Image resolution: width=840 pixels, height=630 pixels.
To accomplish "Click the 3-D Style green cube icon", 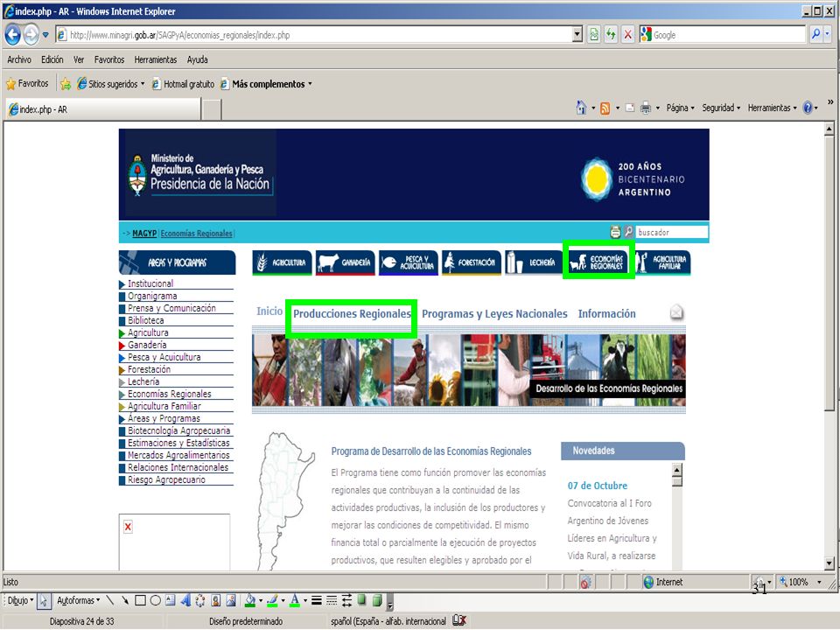I will (x=377, y=600).
